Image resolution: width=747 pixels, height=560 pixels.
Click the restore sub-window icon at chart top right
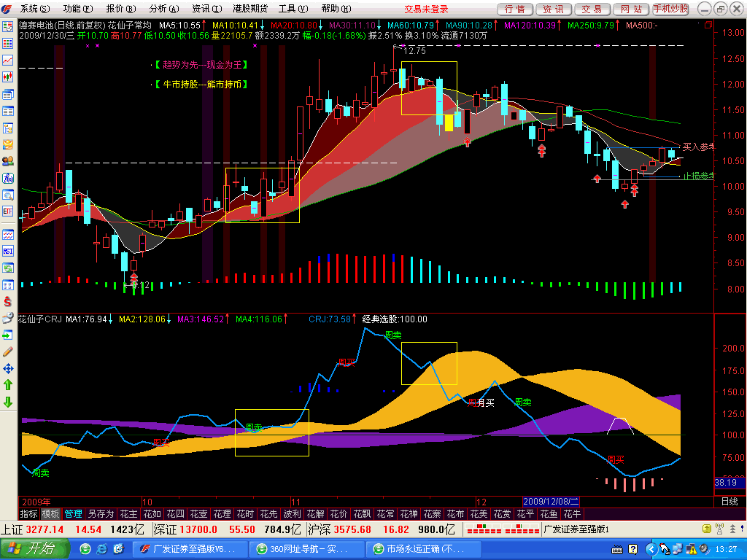click(708, 25)
